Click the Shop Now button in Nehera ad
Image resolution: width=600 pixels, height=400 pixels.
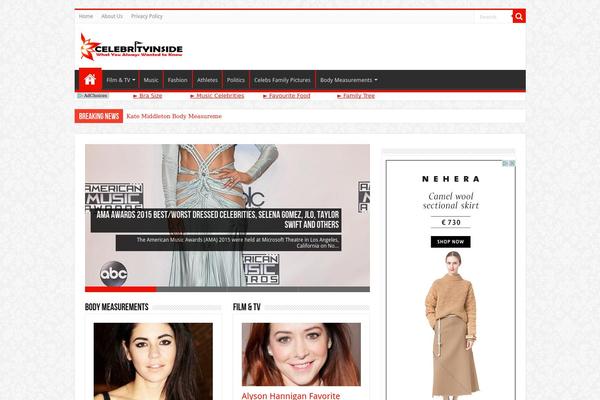pos(450,242)
